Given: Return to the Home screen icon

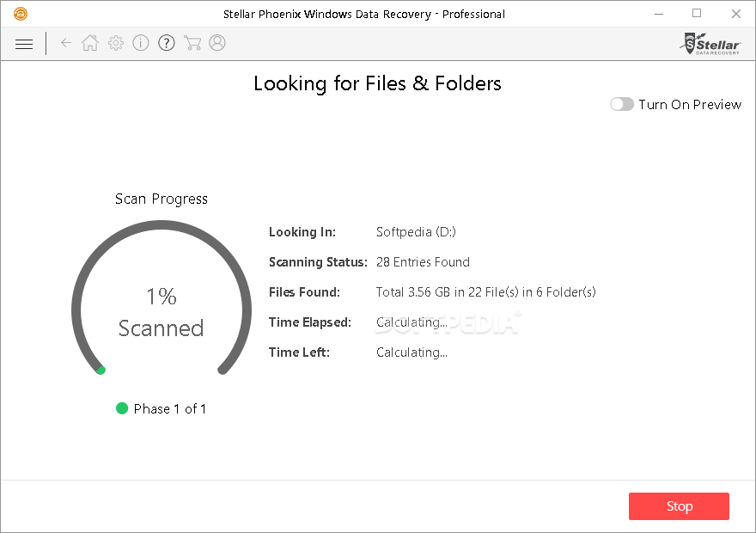Looking at the screenshot, I should click(90, 43).
